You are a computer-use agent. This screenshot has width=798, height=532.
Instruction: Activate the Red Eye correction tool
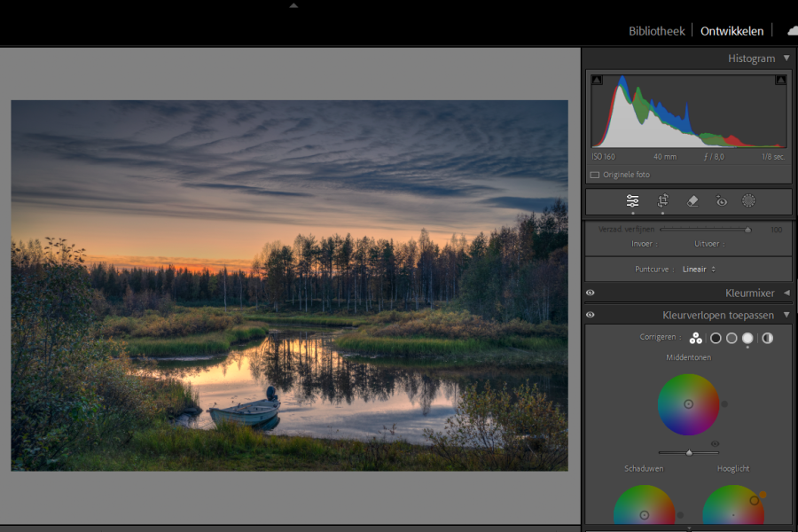722,201
